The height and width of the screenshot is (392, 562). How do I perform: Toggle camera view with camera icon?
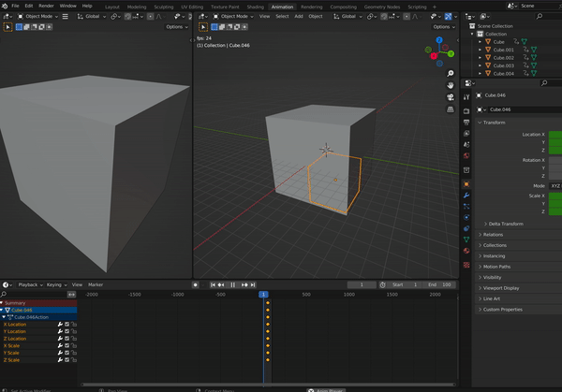pos(451,98)
